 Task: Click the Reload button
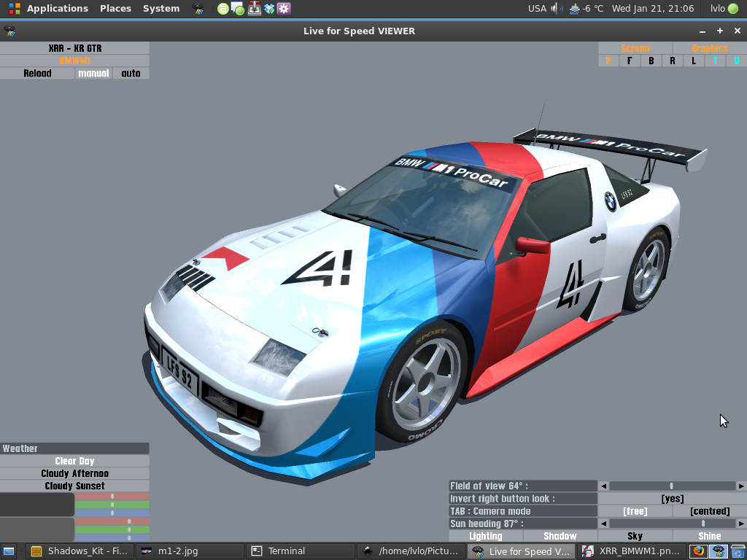(x=37, y=74)
